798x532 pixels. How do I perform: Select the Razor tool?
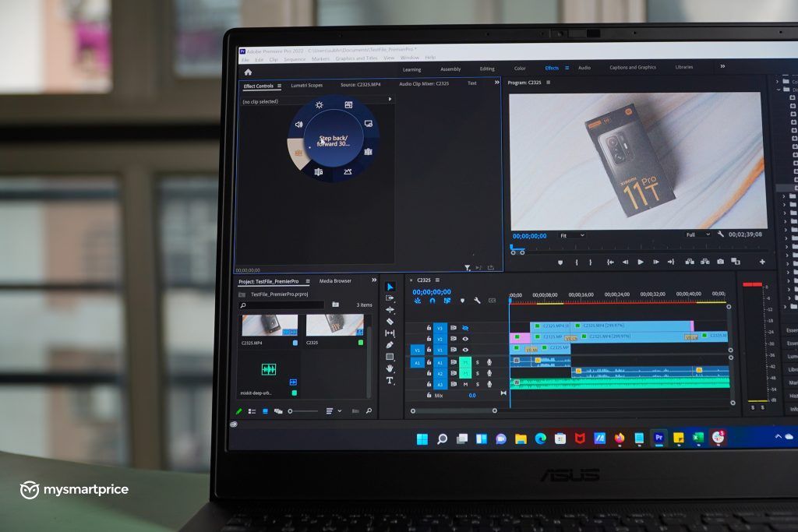[x=390, y=321]
